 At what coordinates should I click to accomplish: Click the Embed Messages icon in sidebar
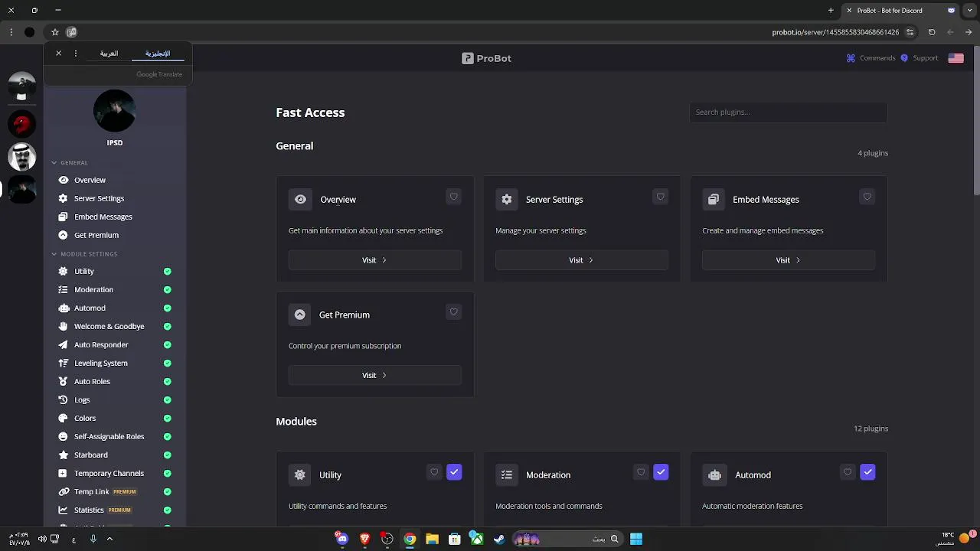pos(64,217)
